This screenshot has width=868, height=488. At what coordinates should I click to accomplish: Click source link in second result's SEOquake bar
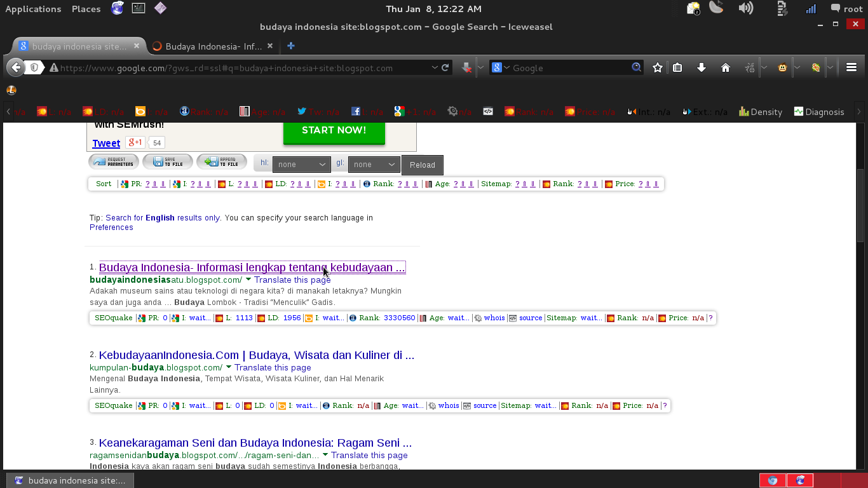pyautogui.click(x=485, y=405)
